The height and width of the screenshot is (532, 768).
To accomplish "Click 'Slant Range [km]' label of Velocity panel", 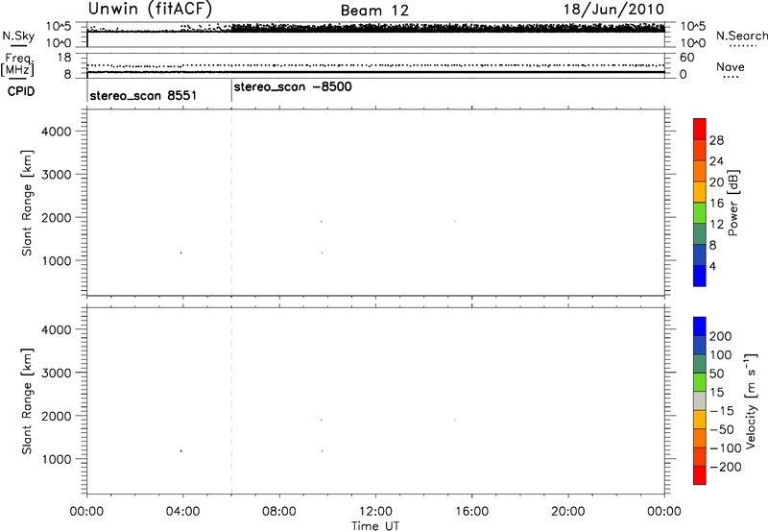I will coord(27,401).
